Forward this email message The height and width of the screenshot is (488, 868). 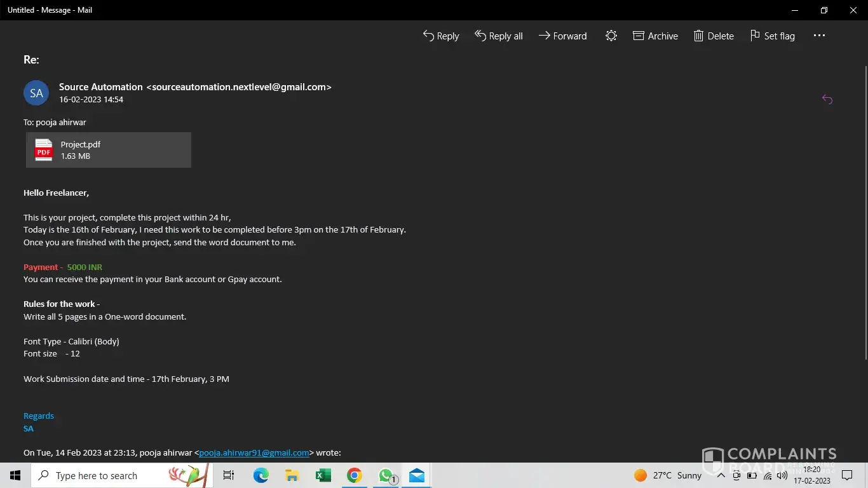coord(562,36)
